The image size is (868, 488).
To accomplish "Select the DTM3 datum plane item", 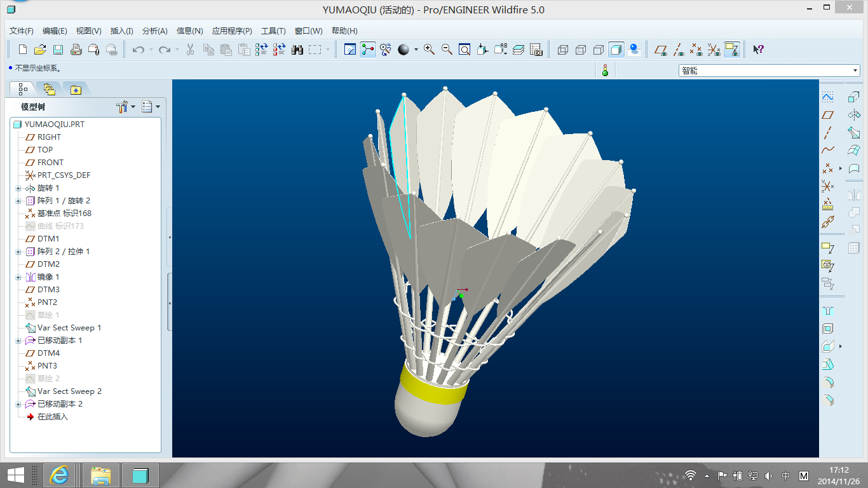I will 48,290.
